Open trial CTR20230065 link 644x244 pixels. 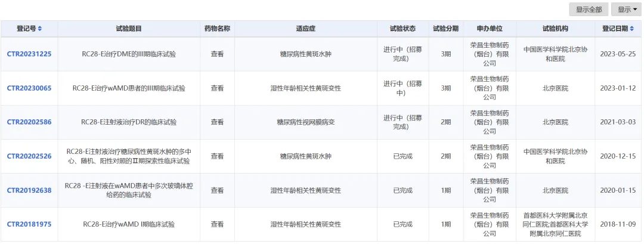[29, 88]
